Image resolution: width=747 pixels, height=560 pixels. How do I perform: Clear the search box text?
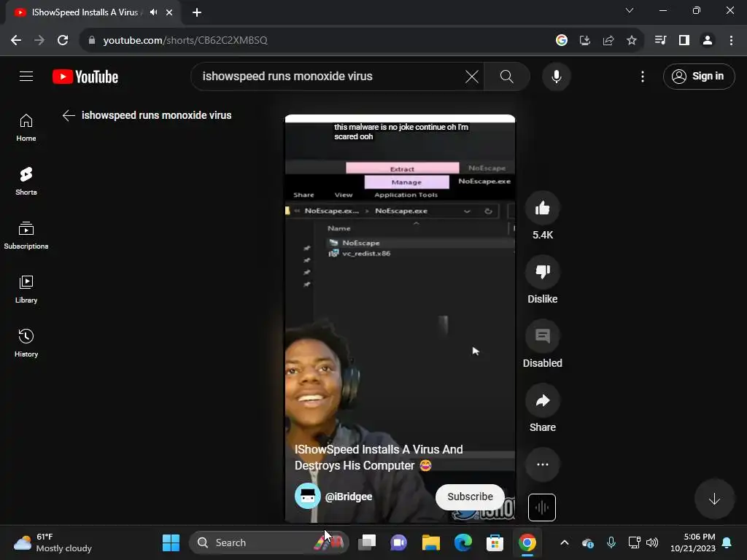(472, 76)
